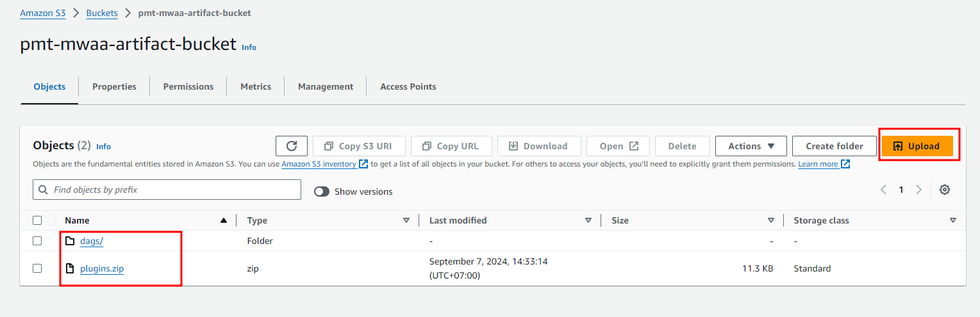Open the Permissions tab
Screen dimensions: 980x317
[188, 86]
